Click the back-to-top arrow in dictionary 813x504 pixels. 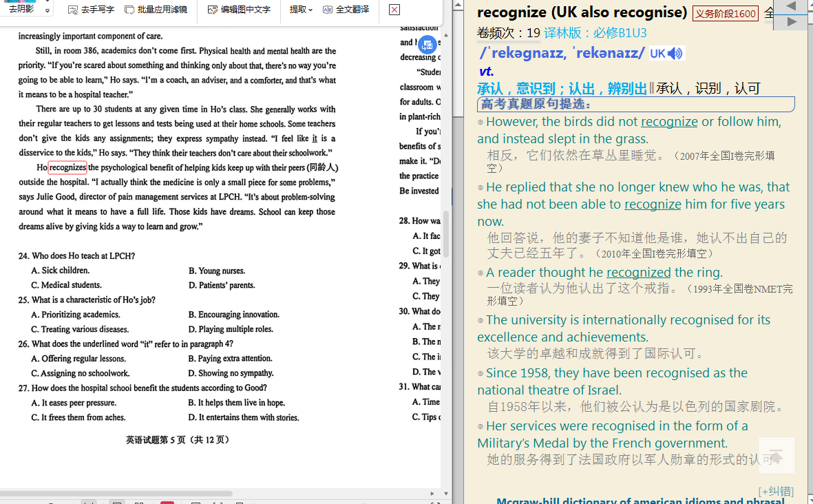pos(776,456)
